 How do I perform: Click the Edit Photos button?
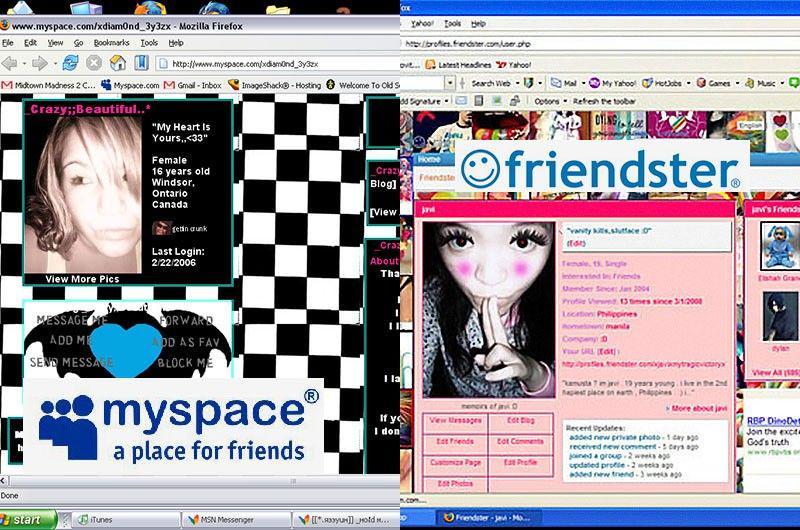pyautogui.click(x=455, y=484)
